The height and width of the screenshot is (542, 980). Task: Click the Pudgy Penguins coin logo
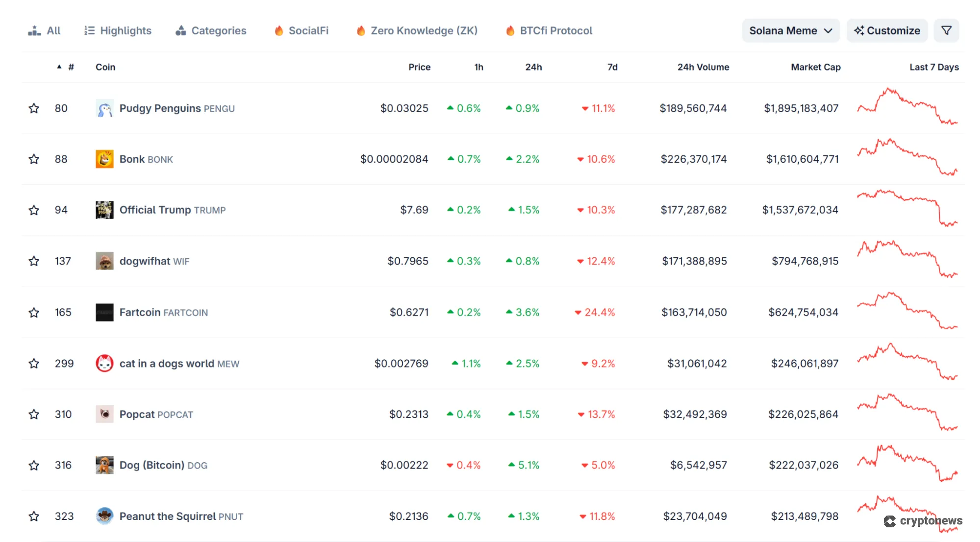(x=104, y=108)
